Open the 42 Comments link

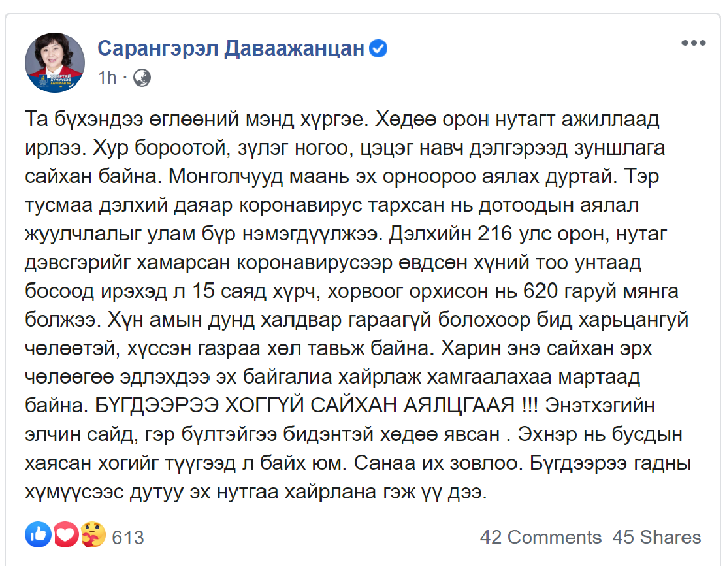pyautogui.click(x=541, y=537)
